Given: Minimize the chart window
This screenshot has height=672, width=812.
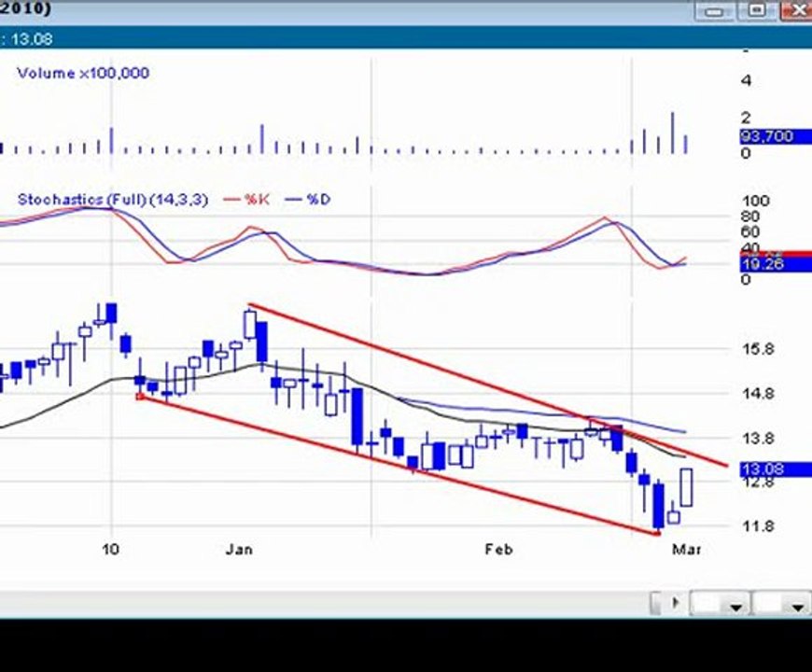Looking at the screenshot, I should click(714, 11).
